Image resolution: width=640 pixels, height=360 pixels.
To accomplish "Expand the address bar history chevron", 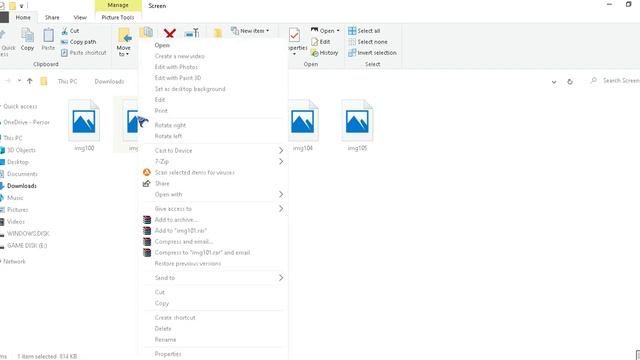I will [554, 82].
